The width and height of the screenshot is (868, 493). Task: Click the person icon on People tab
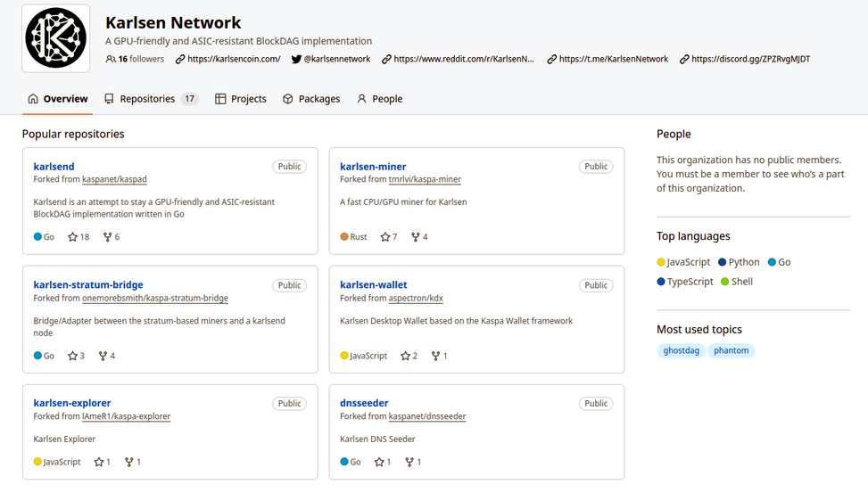pos(361,99)
